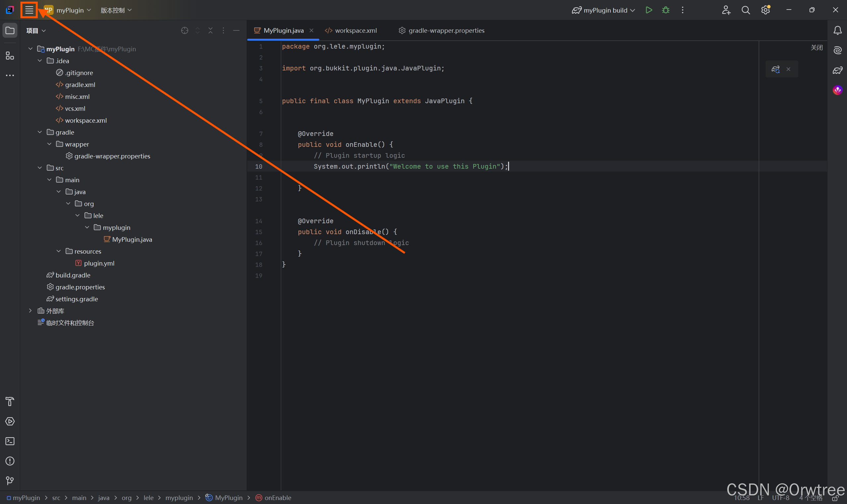
Task: Open Notifications bell icon
Action: 837,30
